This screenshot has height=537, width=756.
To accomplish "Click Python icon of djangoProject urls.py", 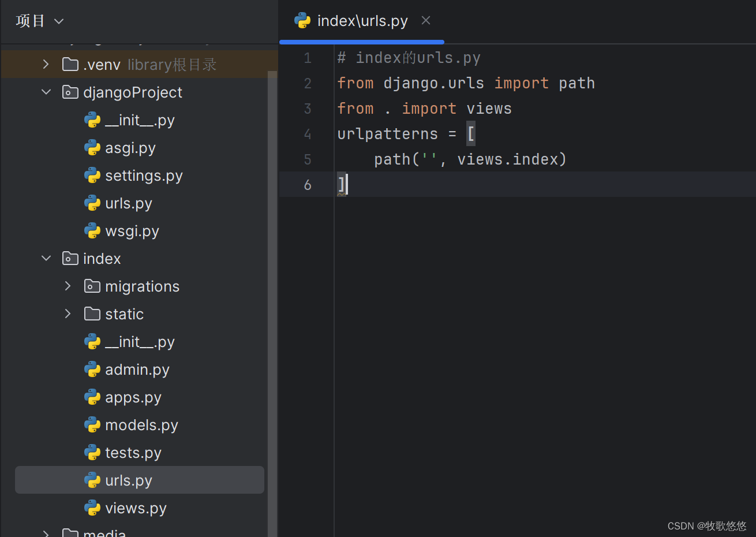I will (x=92, y=203).
